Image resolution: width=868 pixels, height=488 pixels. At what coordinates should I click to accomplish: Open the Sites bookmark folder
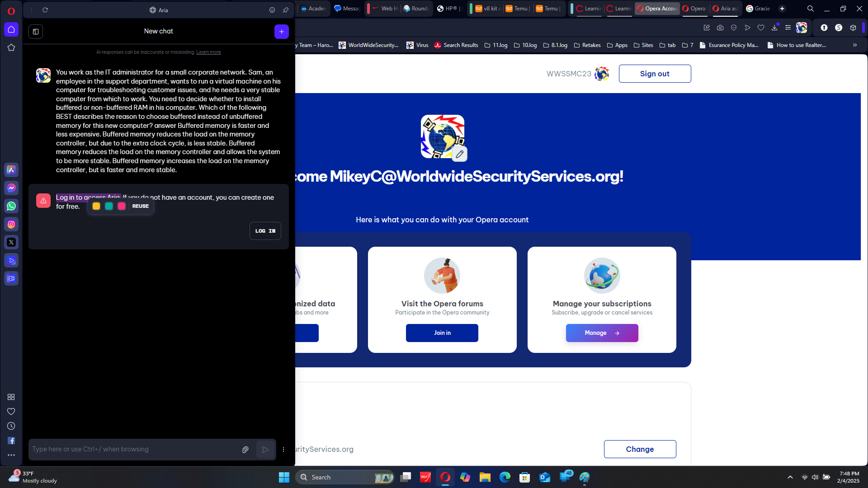tap(643, 45)
